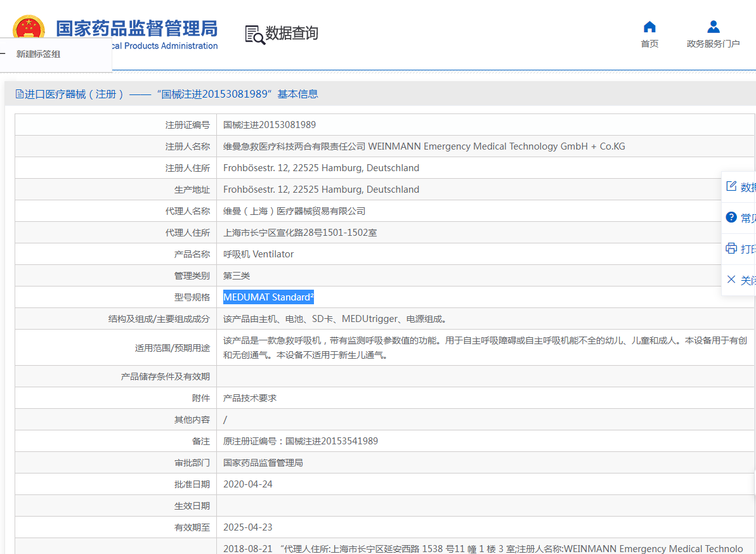Screen dimensions: 756x554
Task: Select the slash value in 其他内容 row
Action: [x=225, y=420]
